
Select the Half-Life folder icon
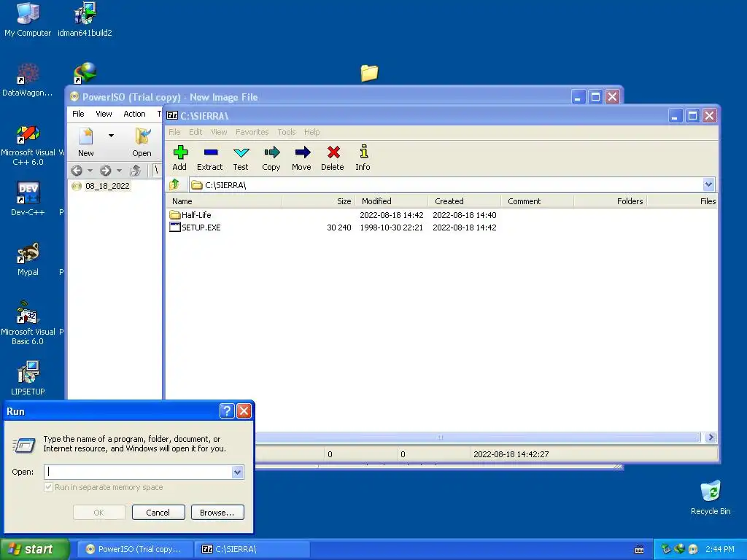[175, 215]
